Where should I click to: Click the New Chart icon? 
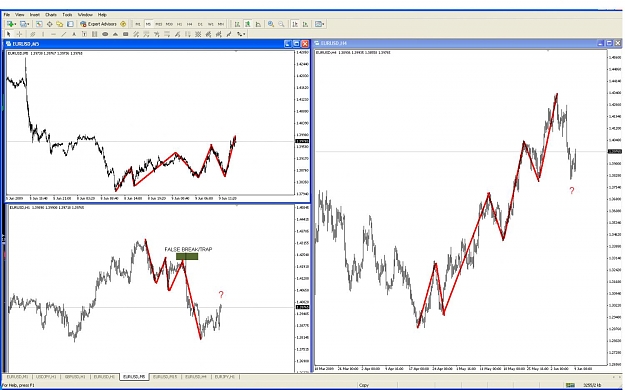point(10,24)
